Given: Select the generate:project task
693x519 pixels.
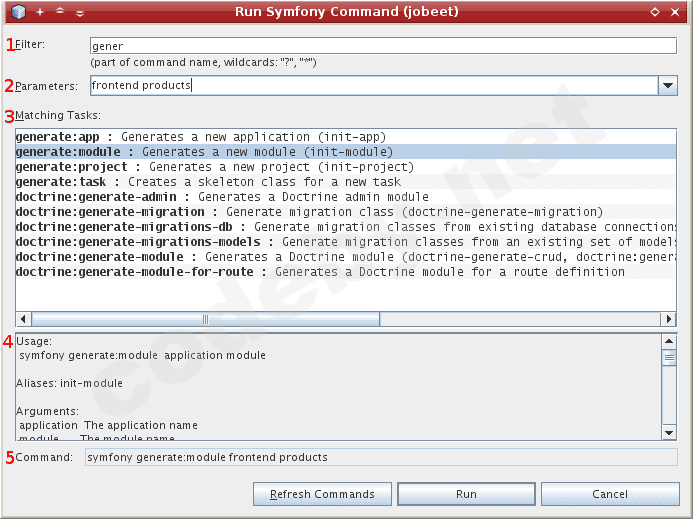Looking at the screenshot, I should [214, 167].
